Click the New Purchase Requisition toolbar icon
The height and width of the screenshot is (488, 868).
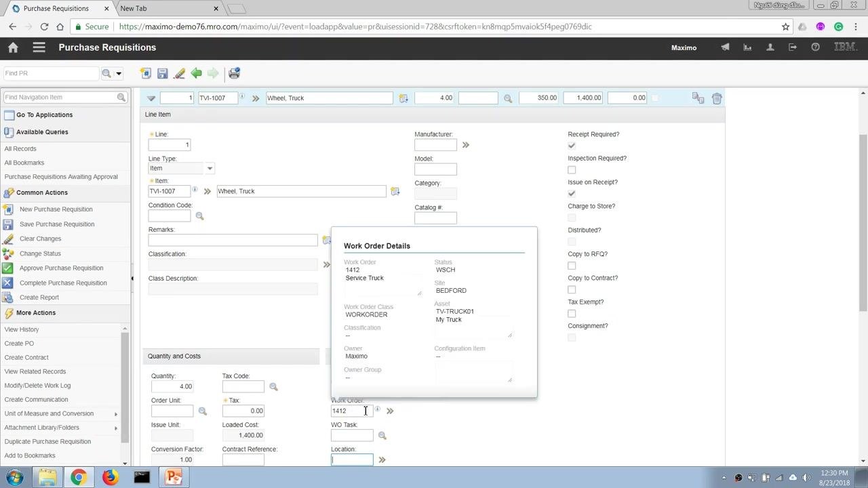[x=145, y=73]
